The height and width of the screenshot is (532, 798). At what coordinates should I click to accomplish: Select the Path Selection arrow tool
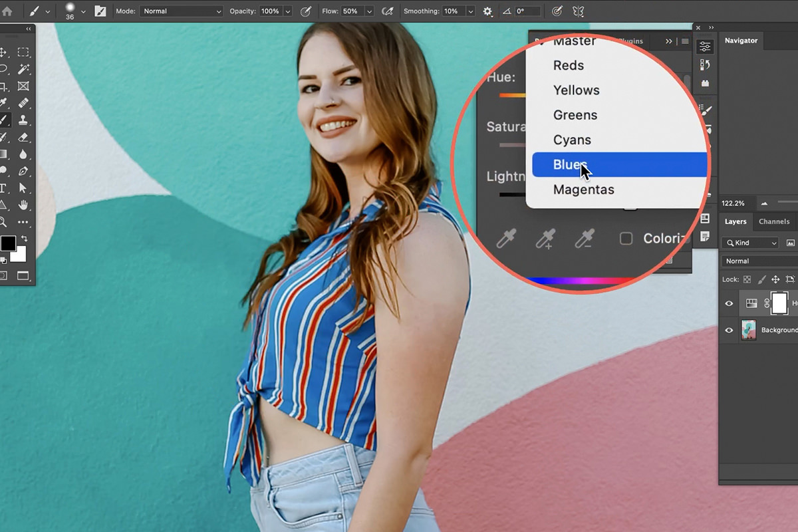(23, 188)
